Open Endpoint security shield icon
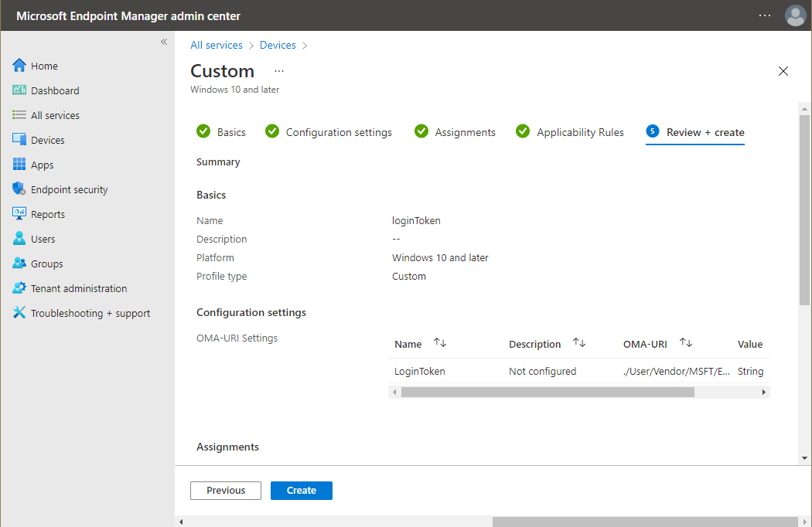 point(19,189)
